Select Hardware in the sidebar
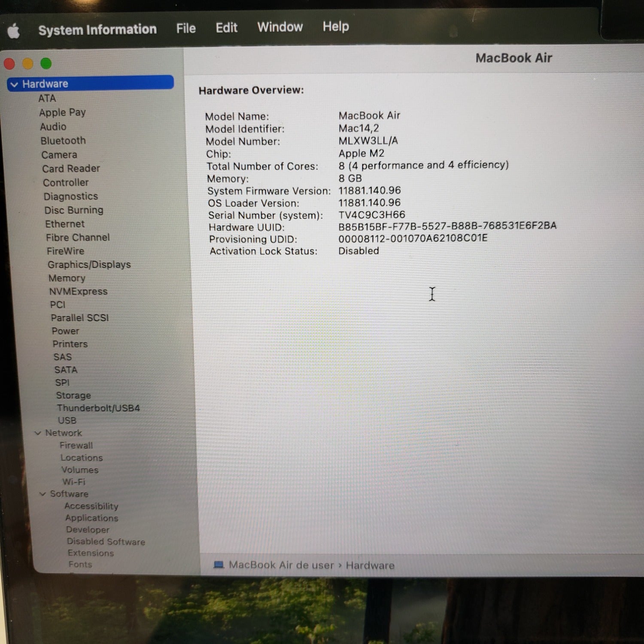This screenshot has height=644, width=644. pyautogui.click(x=91, y=83)
